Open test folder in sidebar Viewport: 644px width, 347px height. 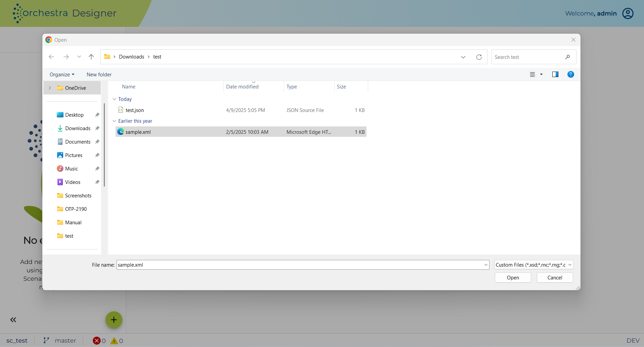point(69,236)
